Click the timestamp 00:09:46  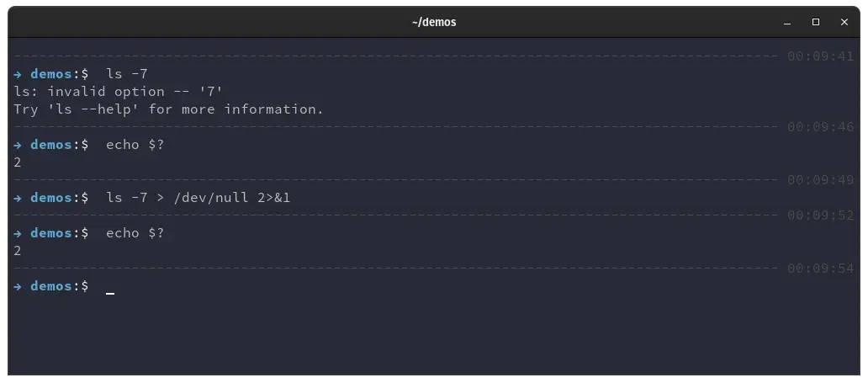[820, 127]
